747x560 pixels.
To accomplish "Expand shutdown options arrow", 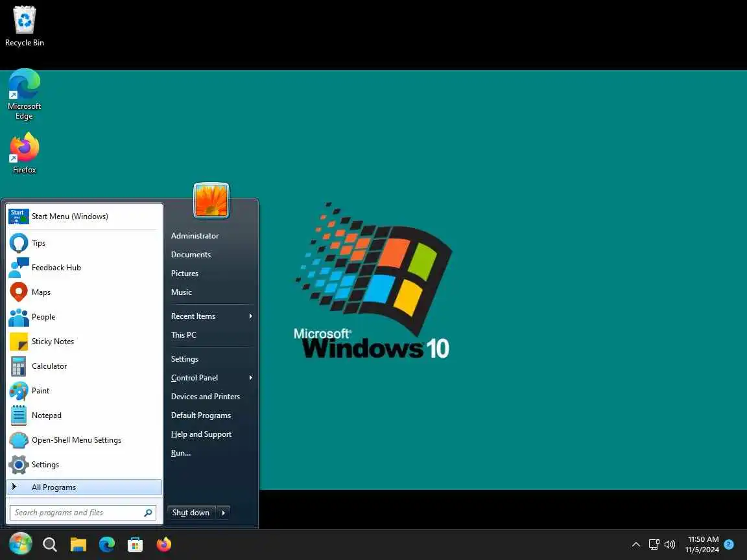I will (x=224, y=513).
